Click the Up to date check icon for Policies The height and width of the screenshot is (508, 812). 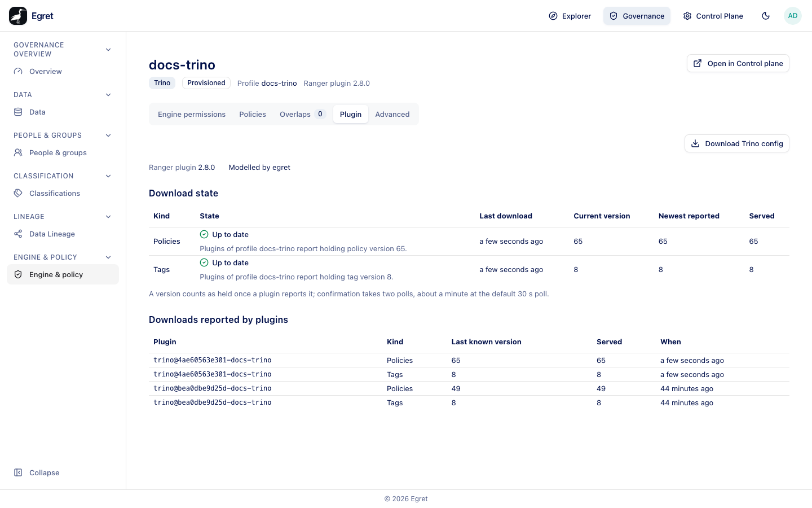204,234
